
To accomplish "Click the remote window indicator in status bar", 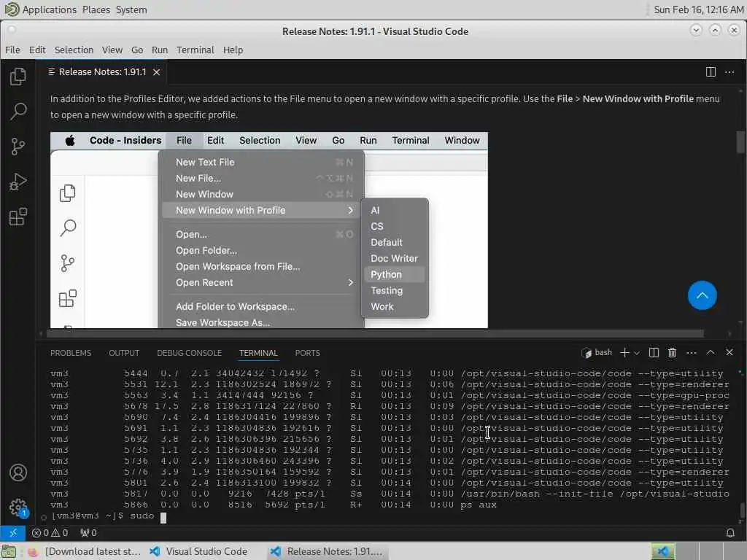I will point(13,532).
